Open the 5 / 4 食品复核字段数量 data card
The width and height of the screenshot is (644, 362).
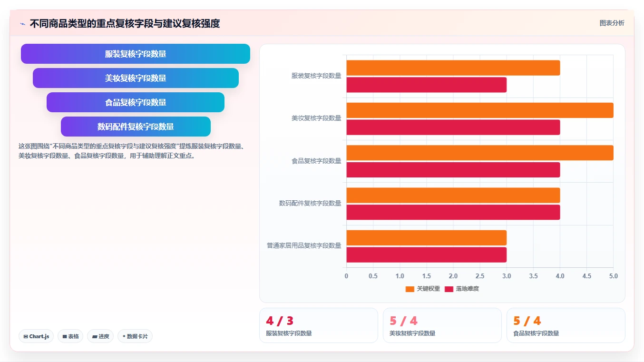coord(566,325)
